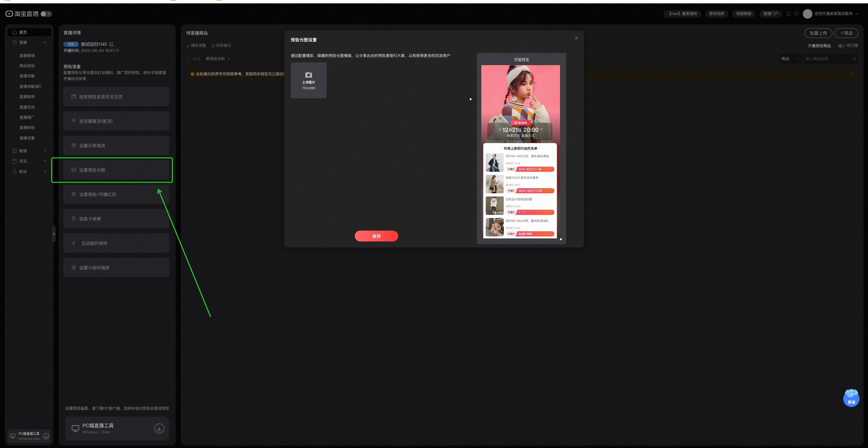Click download icon in large PC端直播工具 card

tap(159, 428)
